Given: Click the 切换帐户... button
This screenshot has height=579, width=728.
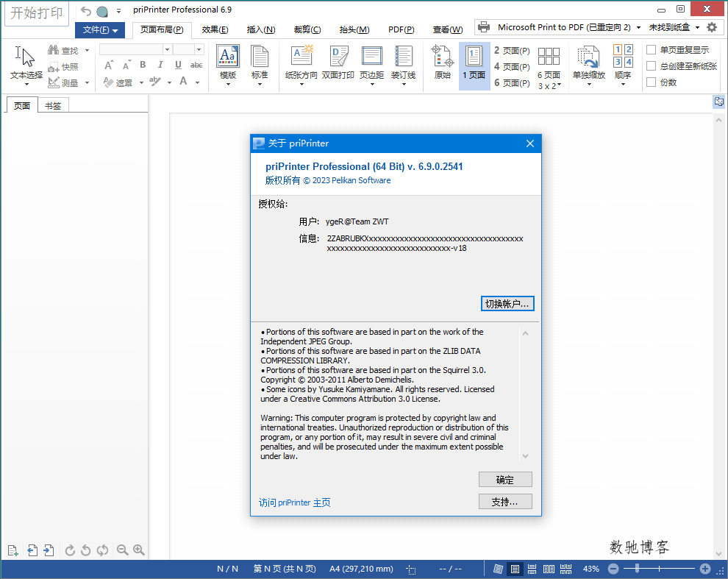Looking at the screenshot, I should point(507,304).
